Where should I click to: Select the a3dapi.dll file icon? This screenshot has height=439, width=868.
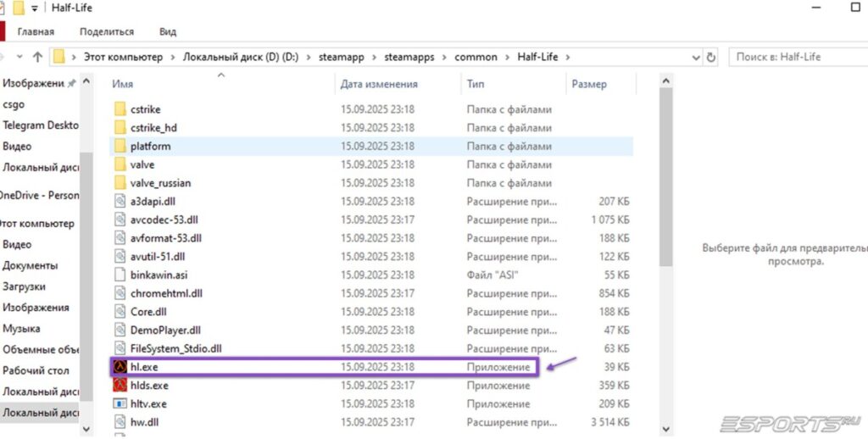120,201
